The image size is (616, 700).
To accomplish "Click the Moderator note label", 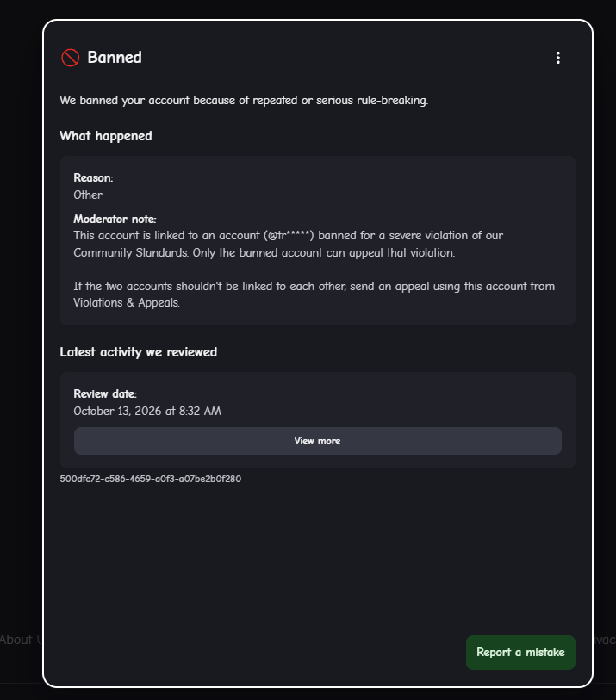I will (x=115, y=219).
